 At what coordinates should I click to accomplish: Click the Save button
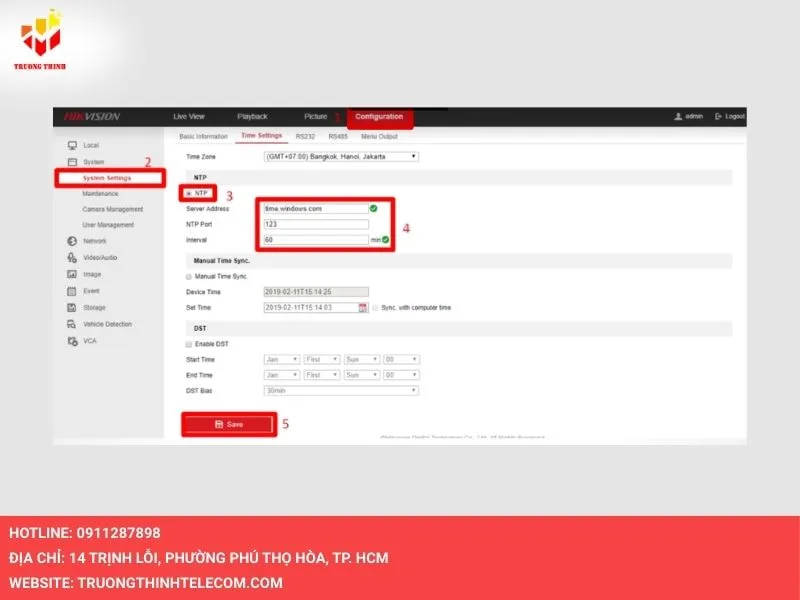coord(227,424)
